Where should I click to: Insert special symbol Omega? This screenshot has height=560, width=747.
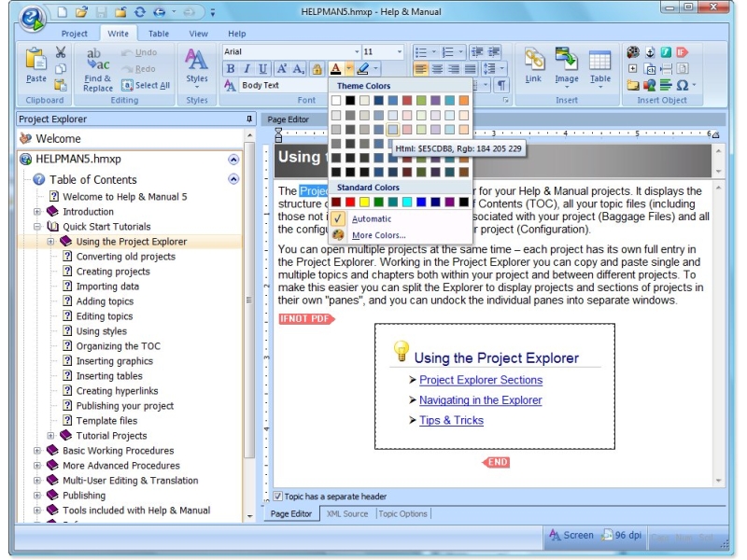click(683, 85)
